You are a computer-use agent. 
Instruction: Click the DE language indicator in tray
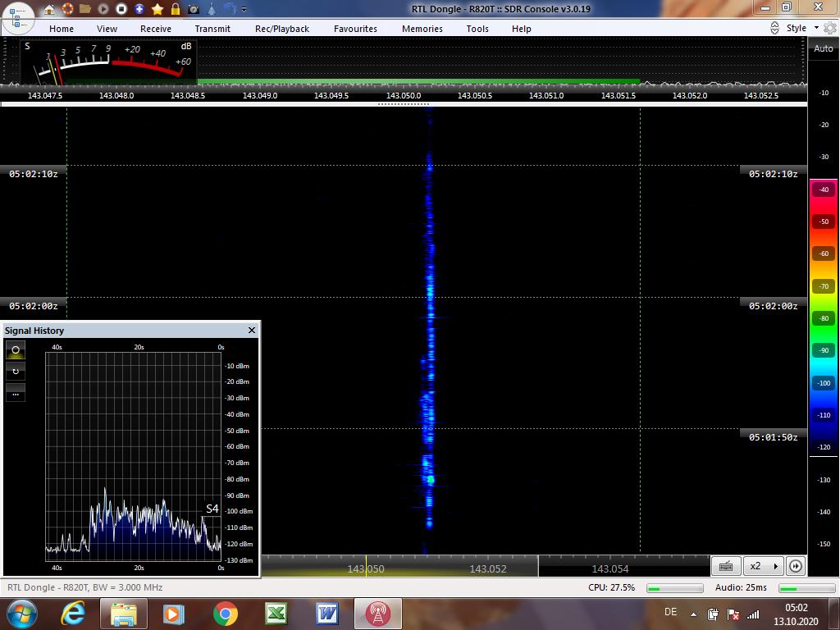tap(670, 612)
